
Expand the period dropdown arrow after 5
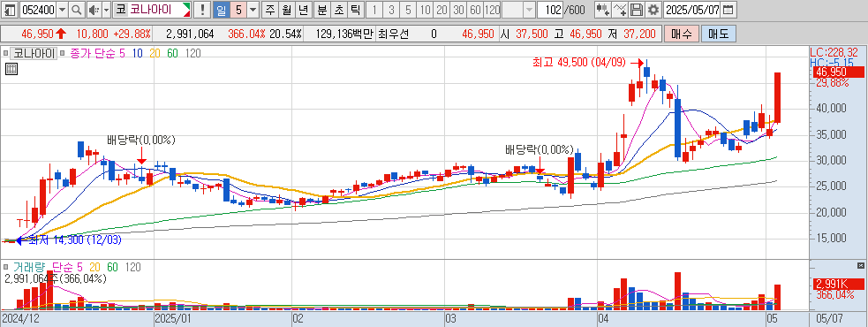pyautogui.click(x=253, y=10)
